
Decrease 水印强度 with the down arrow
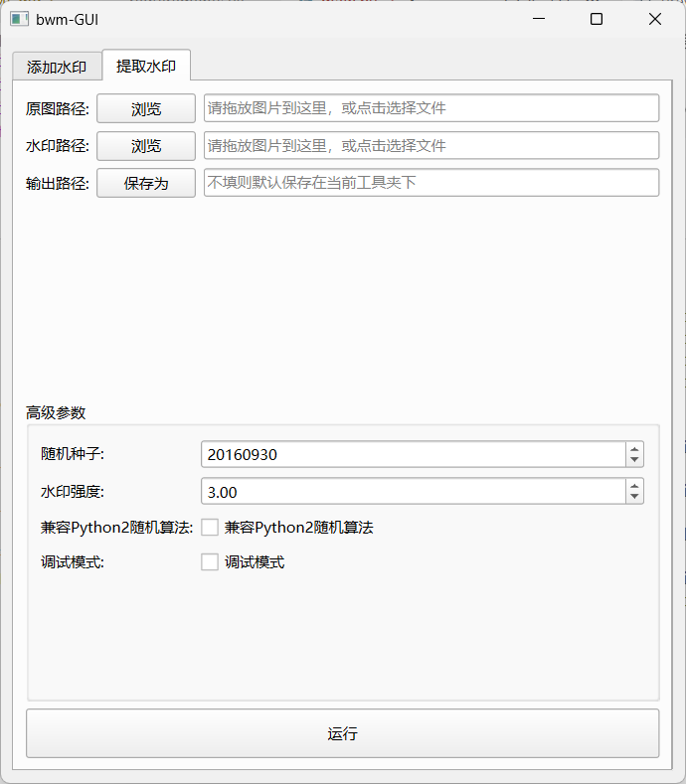point(634,497)
